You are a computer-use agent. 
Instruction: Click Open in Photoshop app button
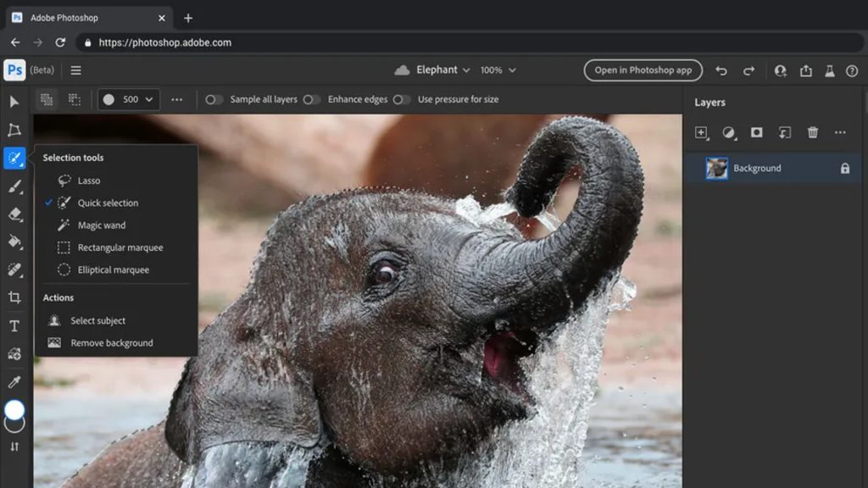643,70
